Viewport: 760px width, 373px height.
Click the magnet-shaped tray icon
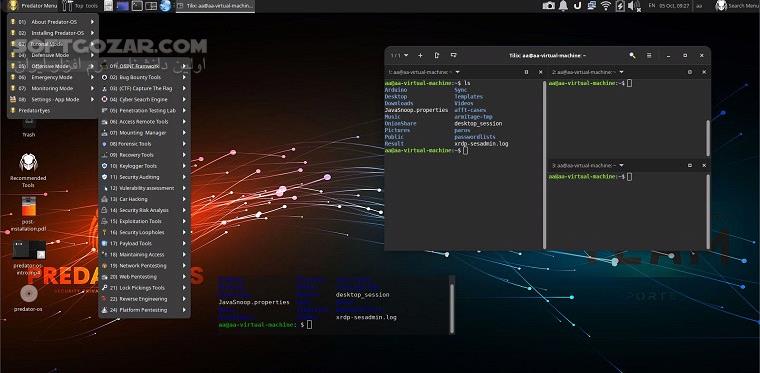pos(577,6)
